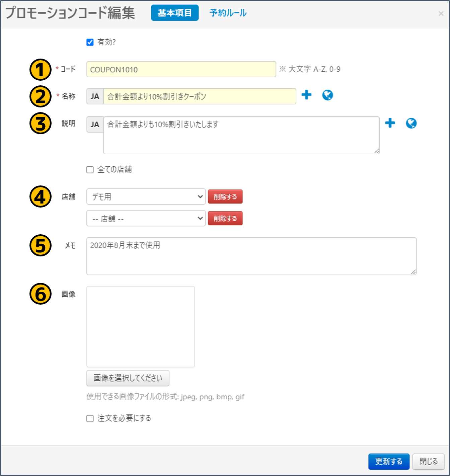Open the デモ用 store dropdown

click(x=146, y=196)
